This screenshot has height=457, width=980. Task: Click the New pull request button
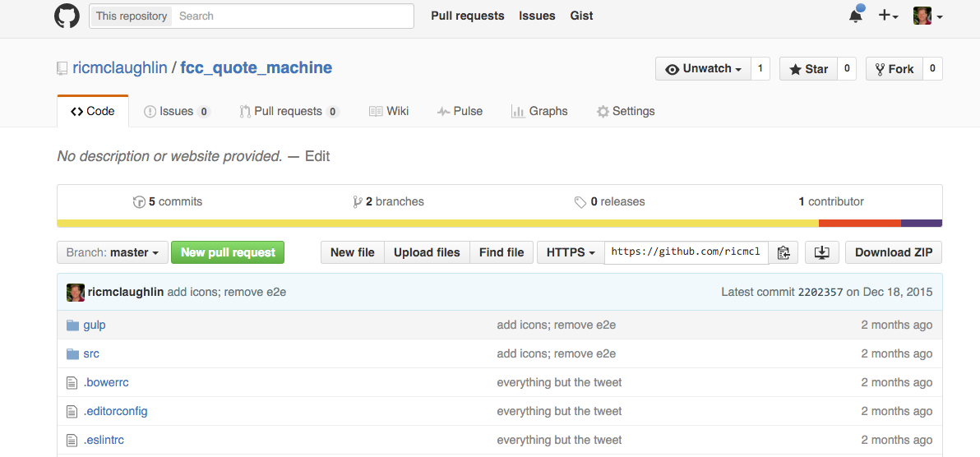coord(228,252)
